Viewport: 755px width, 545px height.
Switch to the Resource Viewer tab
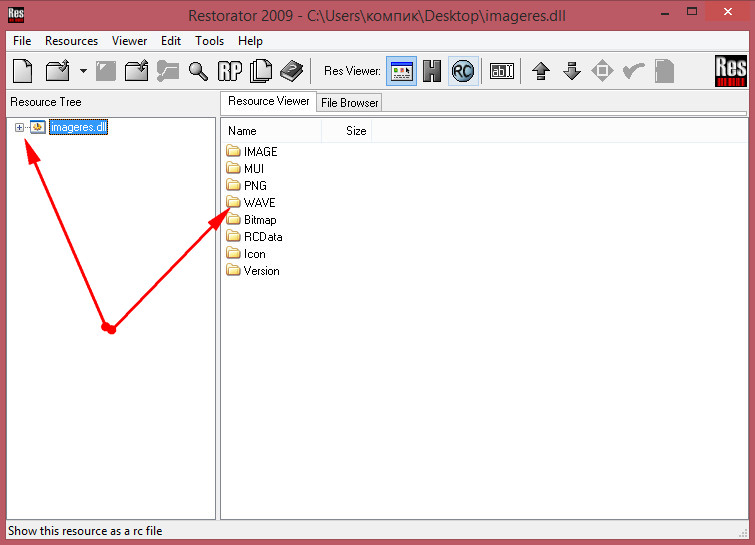[x=269, y=101]
